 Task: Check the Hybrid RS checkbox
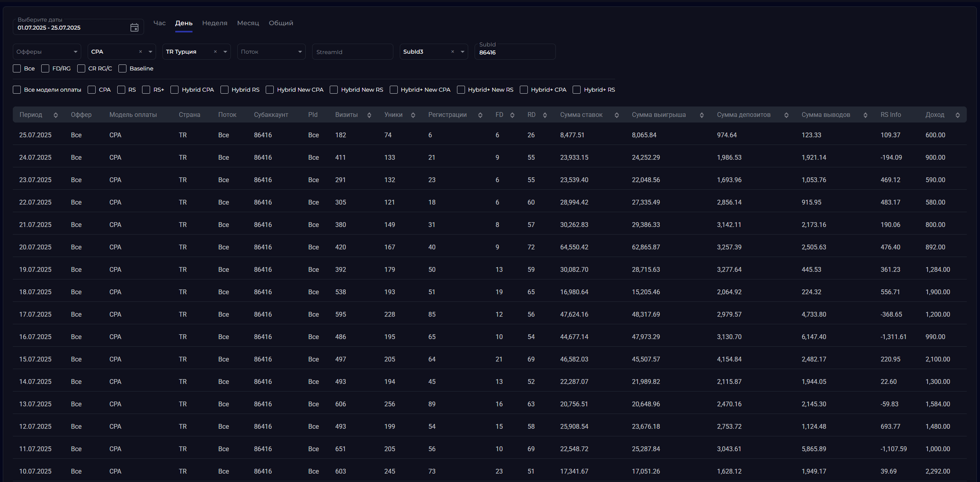coord(224,90)
